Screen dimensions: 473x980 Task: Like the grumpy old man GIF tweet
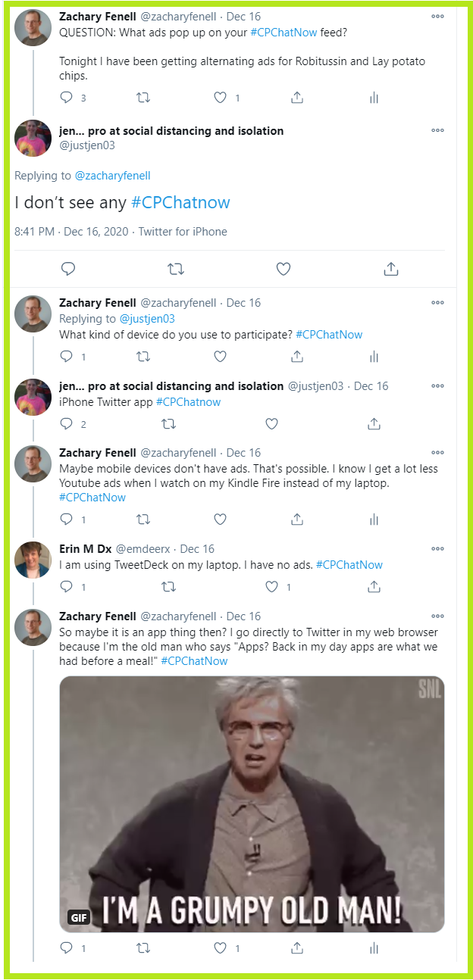219,947
